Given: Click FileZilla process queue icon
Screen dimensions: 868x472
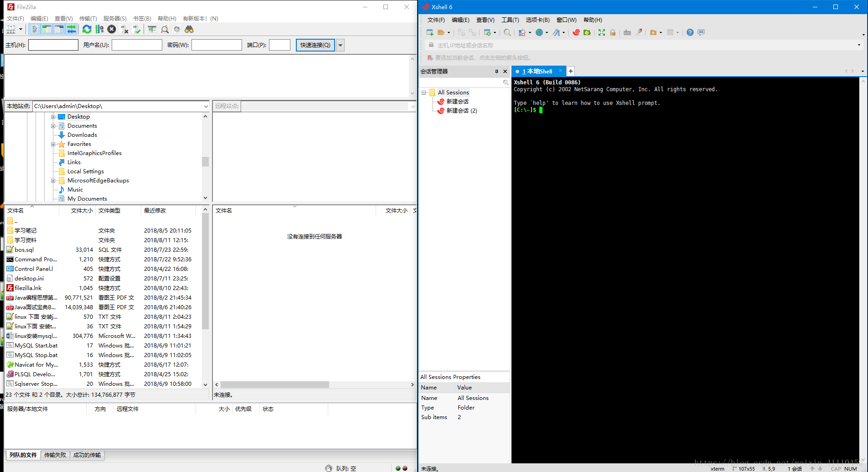Looking at the screenshot, I should pyautogui.click(x=99, y=29).
